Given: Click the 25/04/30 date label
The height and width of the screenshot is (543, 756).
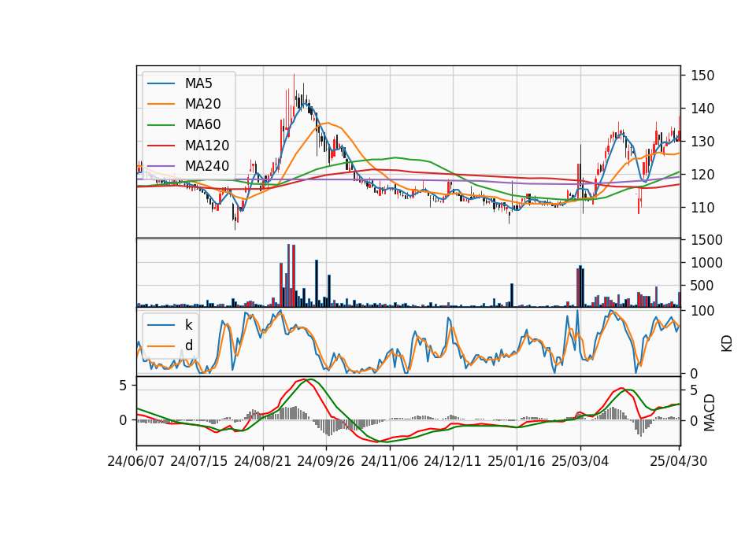Looking at the screenshot, I should pyautogui.click(x=679, y=461).
